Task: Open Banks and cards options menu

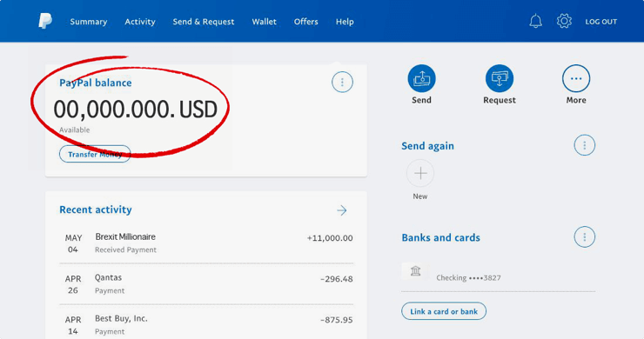Action: click(x=585, y=236)
